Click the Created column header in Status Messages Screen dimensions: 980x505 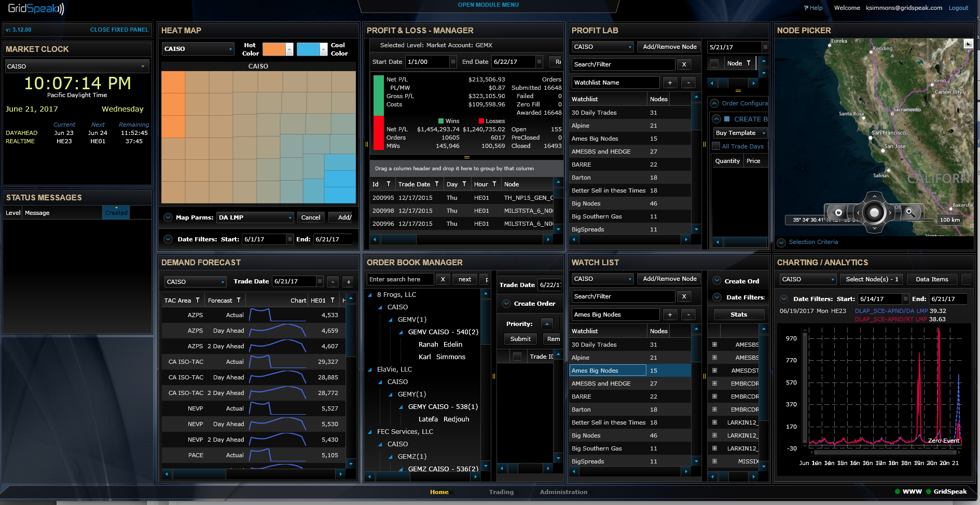116,213
